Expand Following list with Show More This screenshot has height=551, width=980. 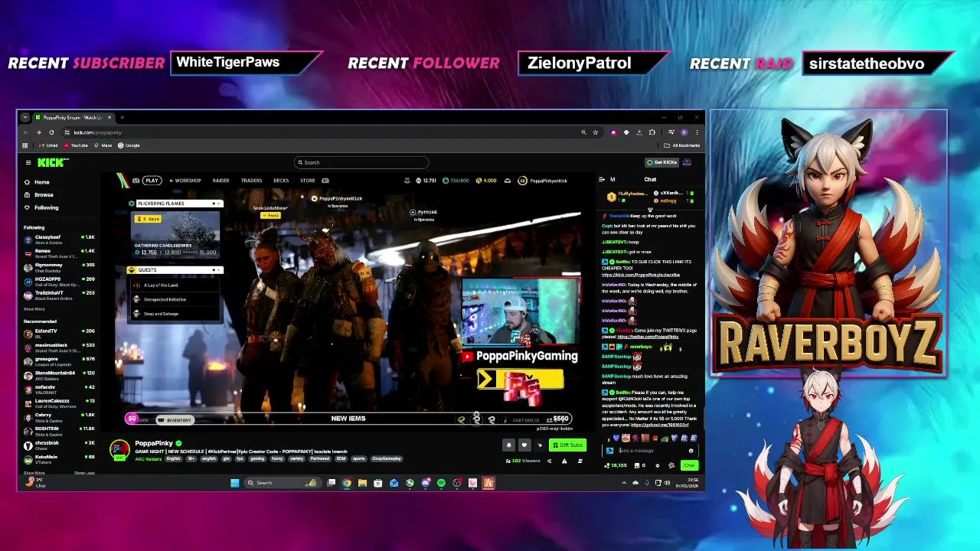(x=34, y=309)
